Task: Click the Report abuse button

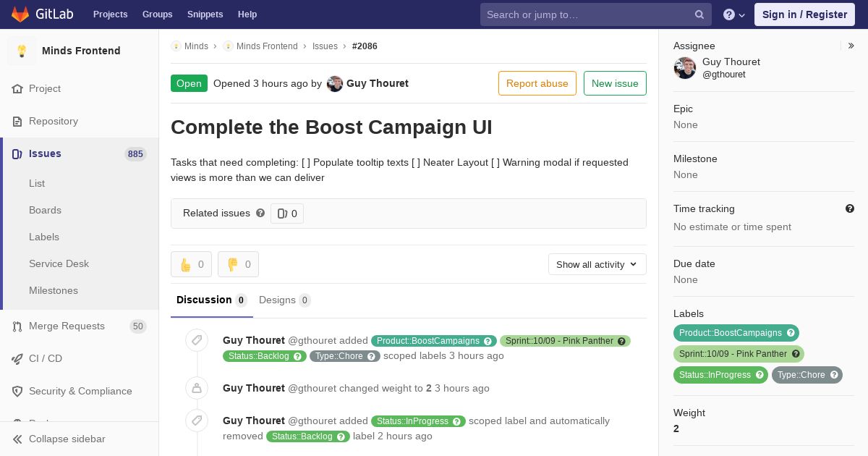Action: [x=537, y=83]
